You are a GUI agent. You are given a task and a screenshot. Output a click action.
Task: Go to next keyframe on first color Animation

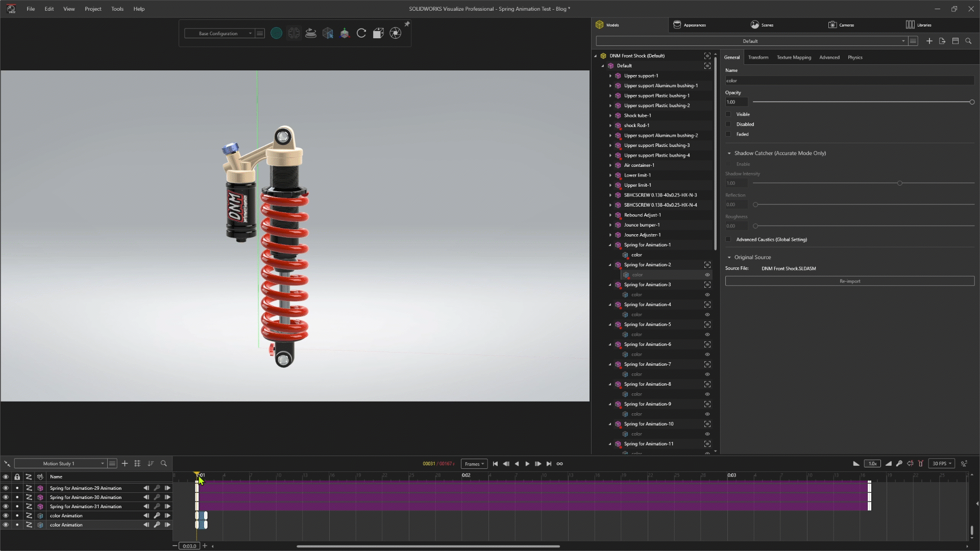click(167, 515)
